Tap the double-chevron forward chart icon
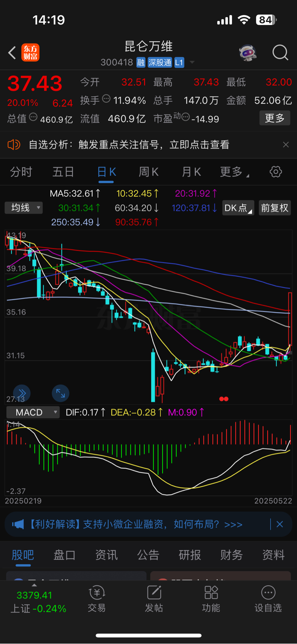The image size is (297, 644). [22, 393]
